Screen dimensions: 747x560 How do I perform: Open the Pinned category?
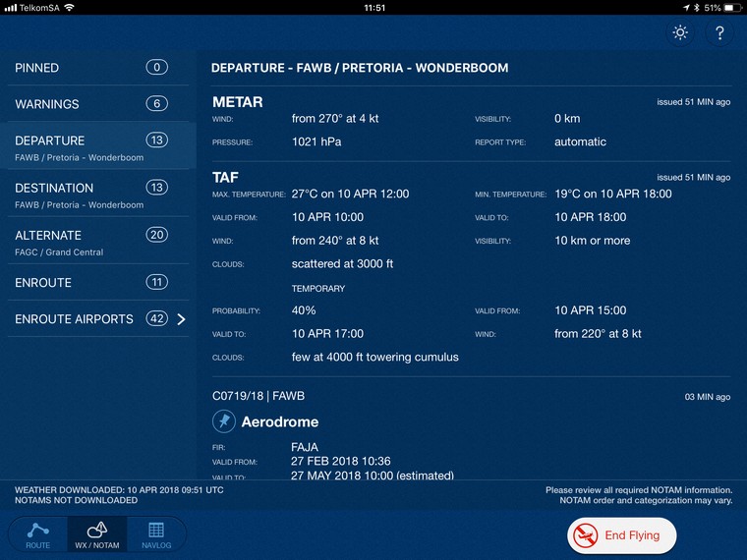point(37,68)
